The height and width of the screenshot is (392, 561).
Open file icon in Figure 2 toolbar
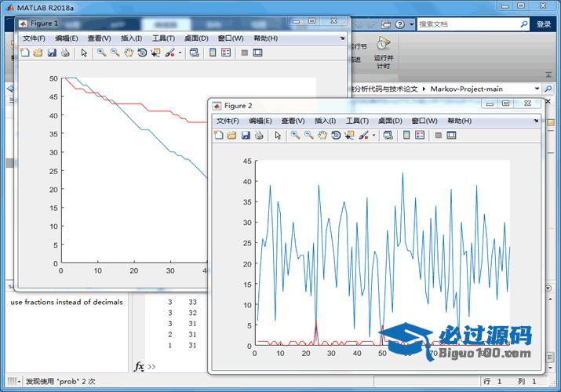(231, 135)
